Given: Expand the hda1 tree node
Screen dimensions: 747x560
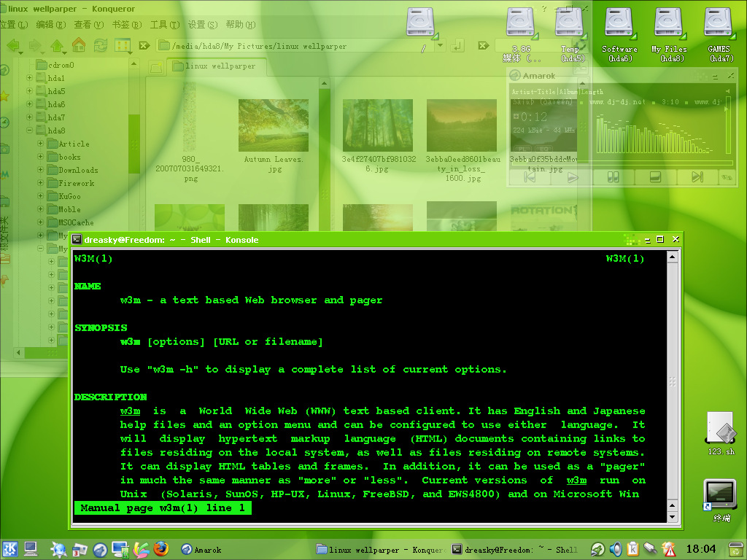Looking at the screenshot, I should pos(29,77).
